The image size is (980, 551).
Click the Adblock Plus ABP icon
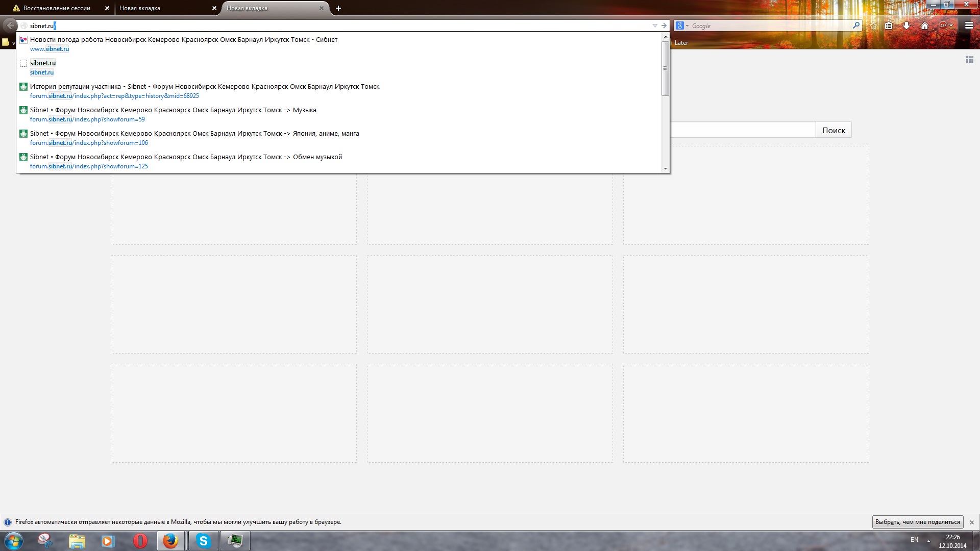click(943, 26)
